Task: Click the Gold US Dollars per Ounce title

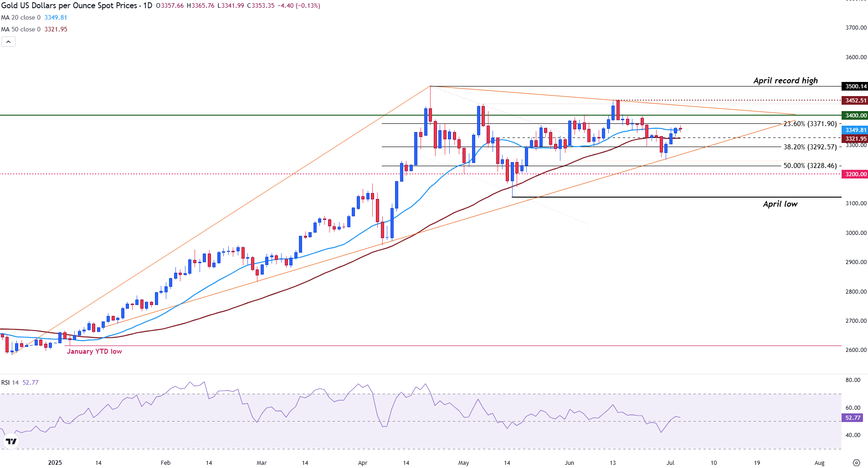Action: [x=69, y=5]
